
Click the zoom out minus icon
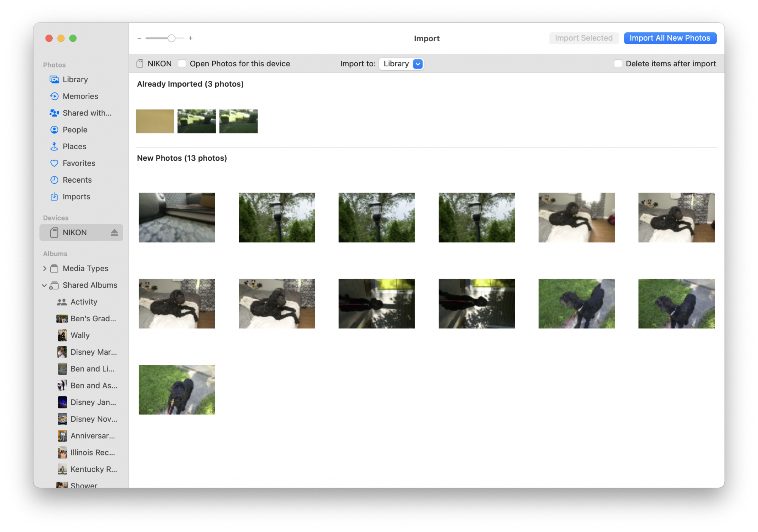(x=139, y=38)
